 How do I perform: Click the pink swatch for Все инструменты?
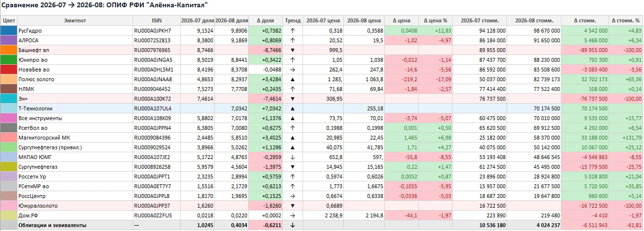tap(9, 118)
